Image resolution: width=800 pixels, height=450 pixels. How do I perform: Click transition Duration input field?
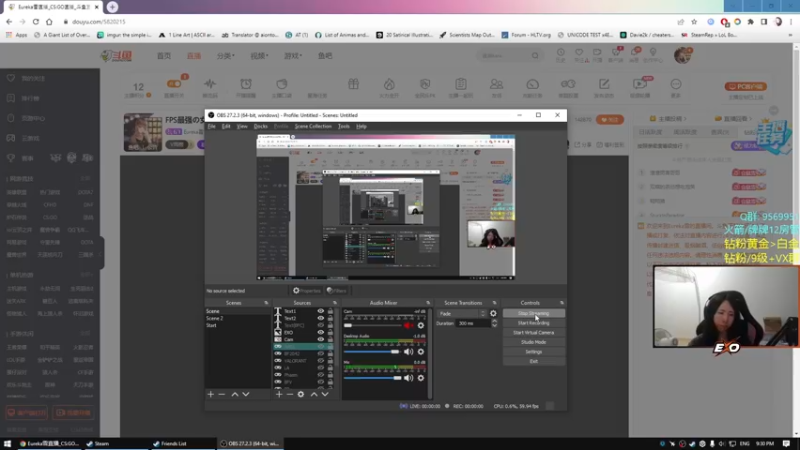(472, 323)
